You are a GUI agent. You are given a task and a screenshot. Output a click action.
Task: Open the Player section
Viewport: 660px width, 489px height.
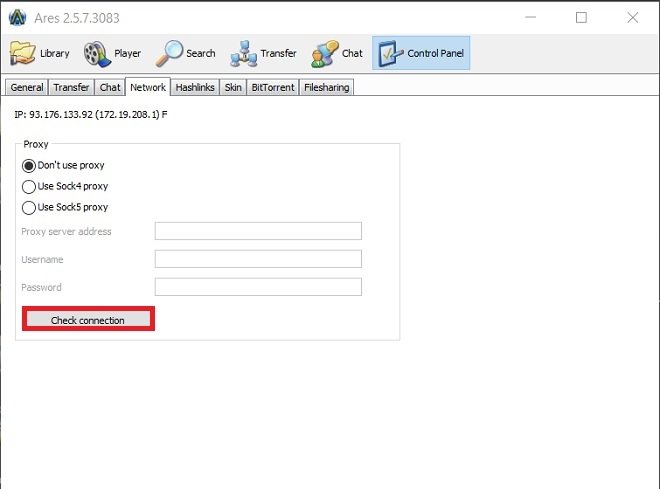coord(112,53)
